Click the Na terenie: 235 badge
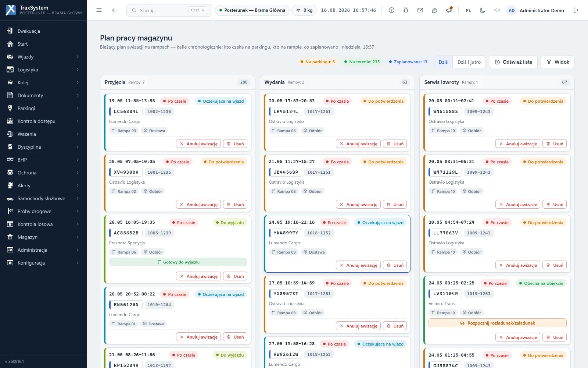The height and width of the screenshot is (368, 588). 362,62
